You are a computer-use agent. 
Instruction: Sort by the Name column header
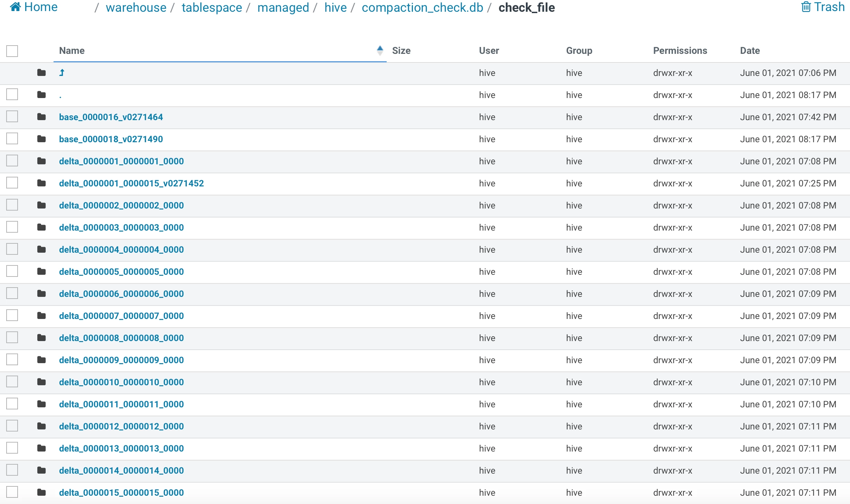pos(72,50)
